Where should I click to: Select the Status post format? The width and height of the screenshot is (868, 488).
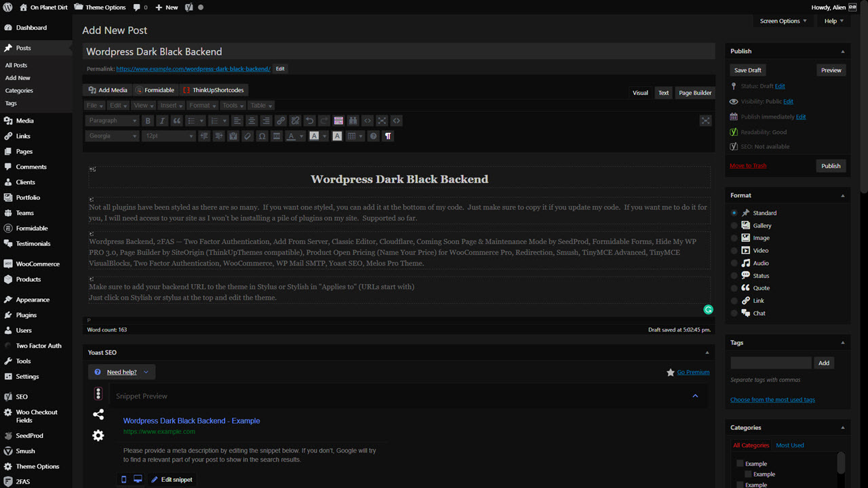tap(734, 276)
